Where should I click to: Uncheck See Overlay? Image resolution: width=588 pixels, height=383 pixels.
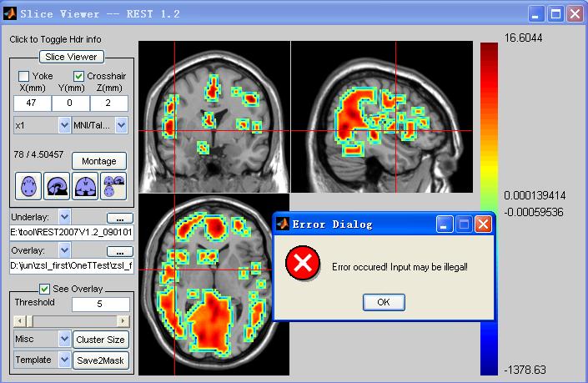[x=45, y=289]
